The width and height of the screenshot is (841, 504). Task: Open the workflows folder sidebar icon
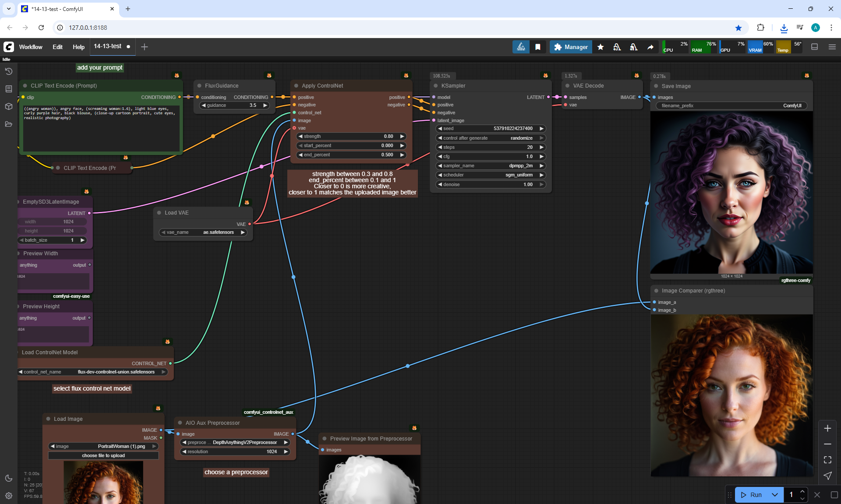(x=8, y=124)
